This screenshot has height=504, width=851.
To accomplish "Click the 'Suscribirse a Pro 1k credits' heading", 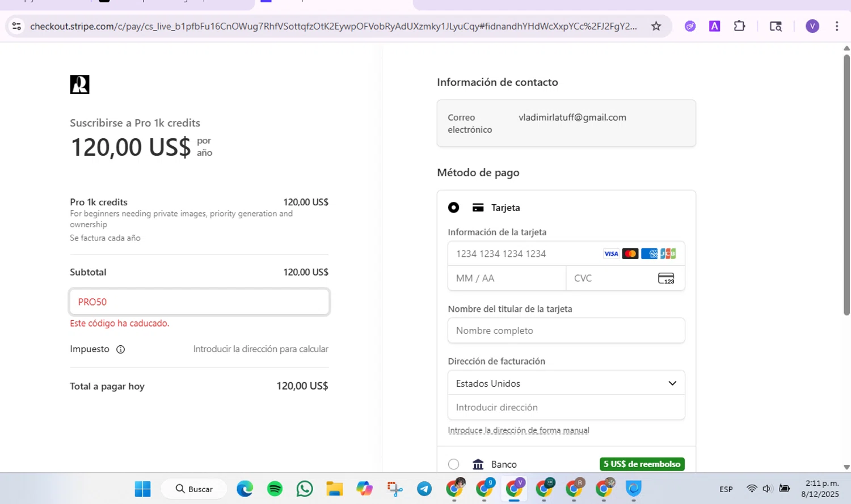I will click(x=135, y=123).
